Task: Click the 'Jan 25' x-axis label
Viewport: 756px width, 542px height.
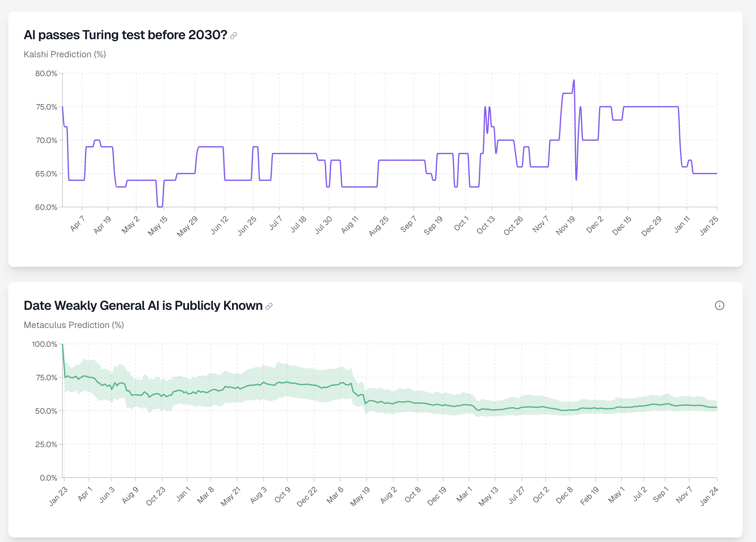Action: pyautogui.click(x=709, y=225)
